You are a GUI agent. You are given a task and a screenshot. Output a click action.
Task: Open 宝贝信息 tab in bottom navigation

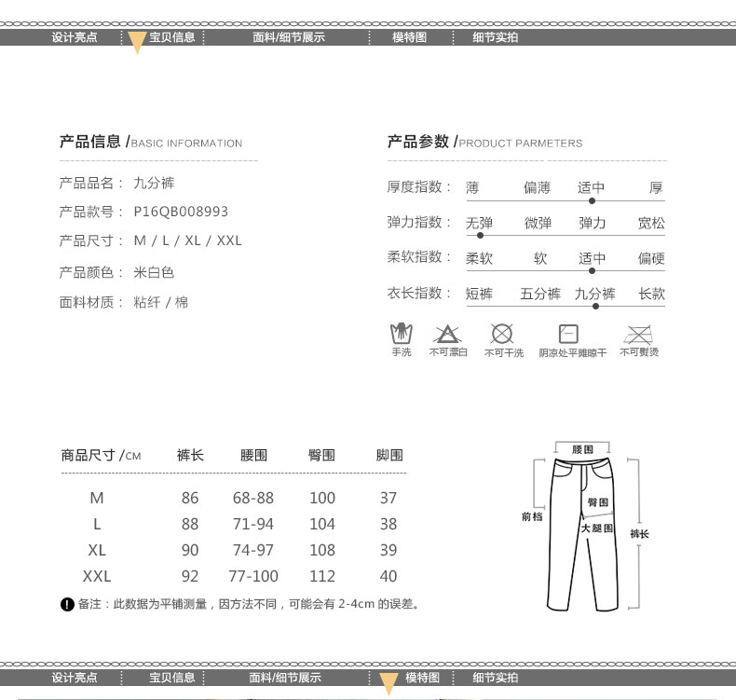(171, 678)
